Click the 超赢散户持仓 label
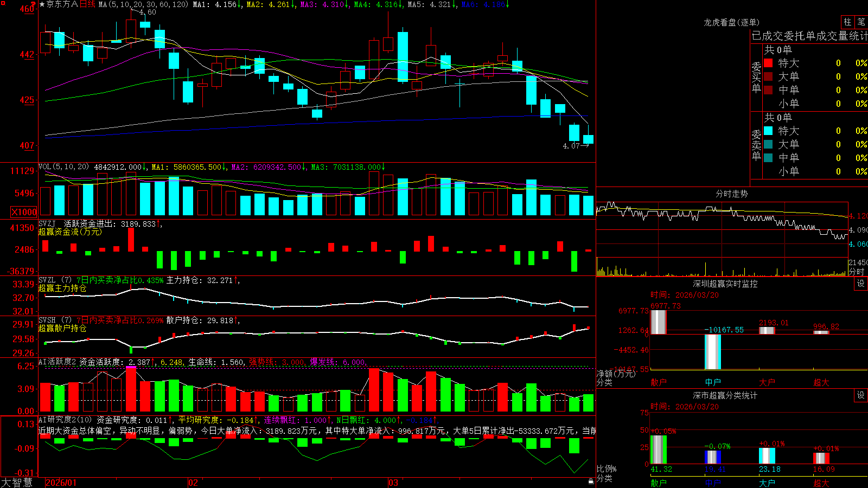 (62, 328)
